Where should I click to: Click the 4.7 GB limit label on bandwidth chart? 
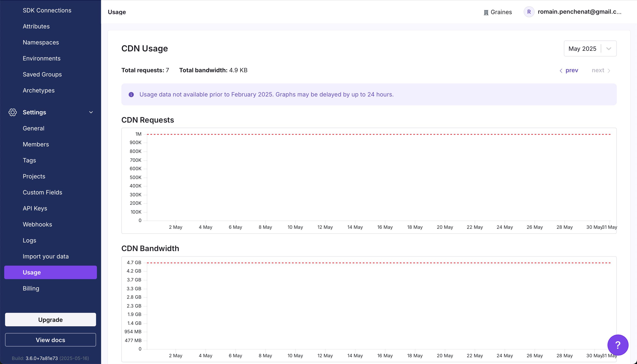134,262
